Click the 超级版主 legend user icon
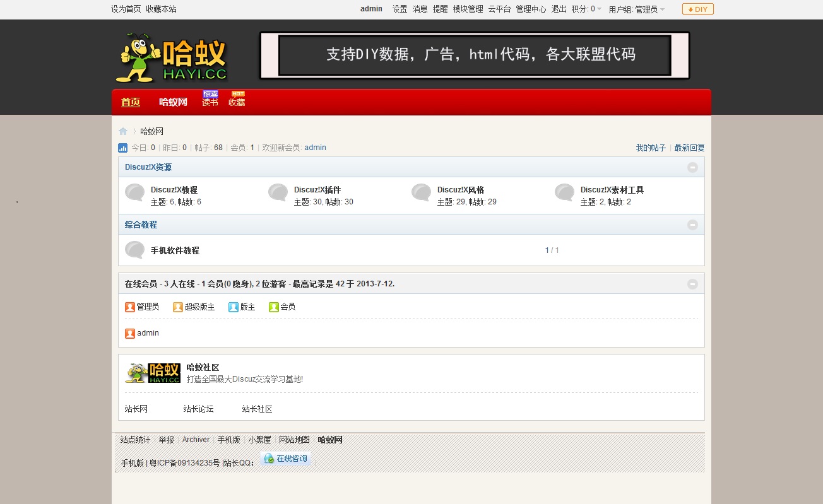The width and height of the screenshot is (823, 504). (178, 307)
